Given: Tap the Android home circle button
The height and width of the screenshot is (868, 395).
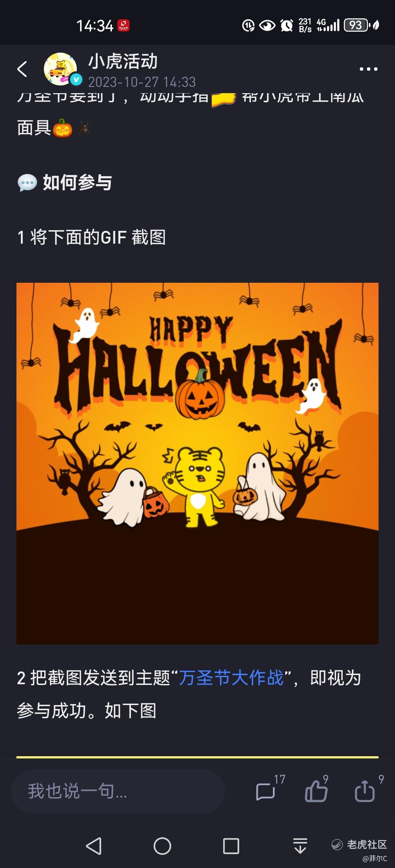Looking at the screenshot, I should click(162, 846).
